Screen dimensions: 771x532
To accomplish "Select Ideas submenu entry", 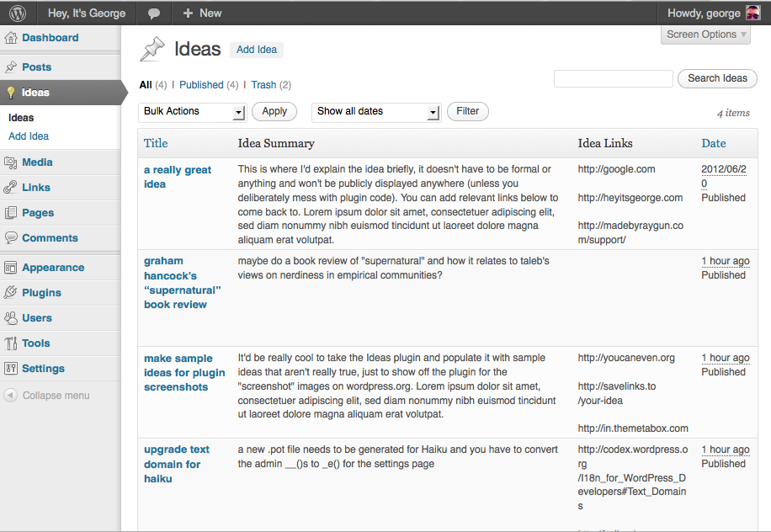I will (21, 118).
